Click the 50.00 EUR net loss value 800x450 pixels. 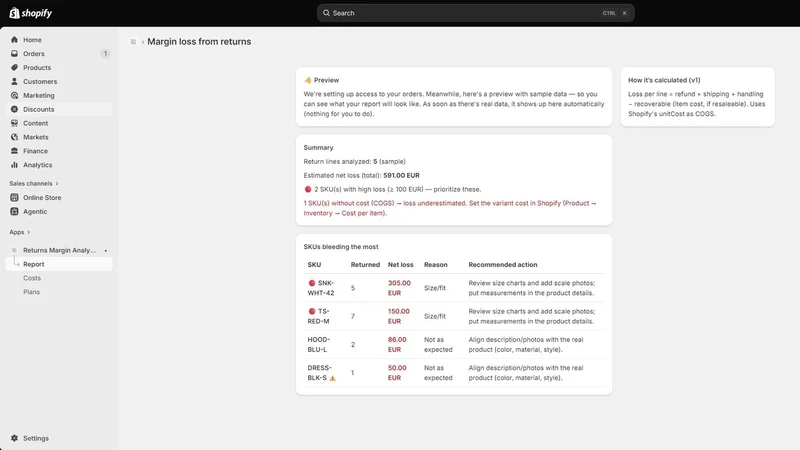click(397, 372)
